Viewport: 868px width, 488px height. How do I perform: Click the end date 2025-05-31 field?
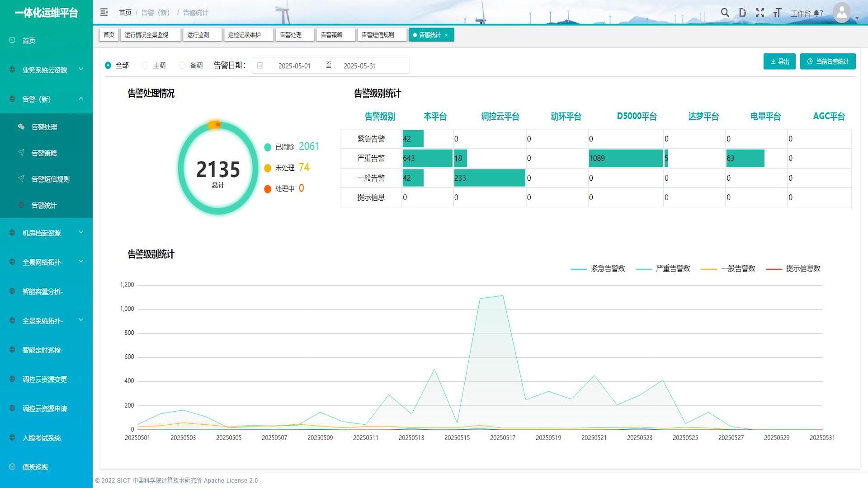(360, 66)
